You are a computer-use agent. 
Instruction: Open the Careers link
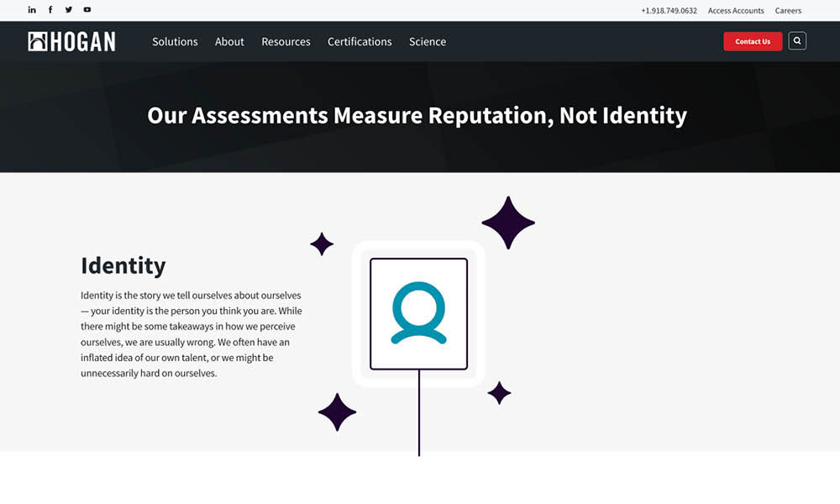pos(788,10)
